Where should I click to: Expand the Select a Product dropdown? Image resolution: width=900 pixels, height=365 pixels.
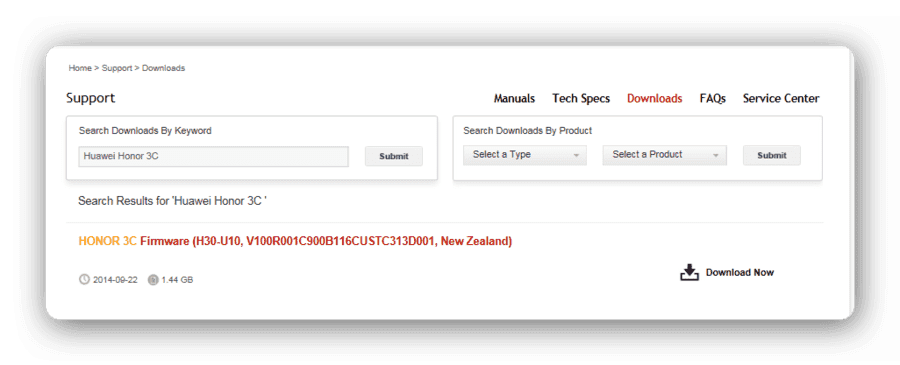pos(665,155)
